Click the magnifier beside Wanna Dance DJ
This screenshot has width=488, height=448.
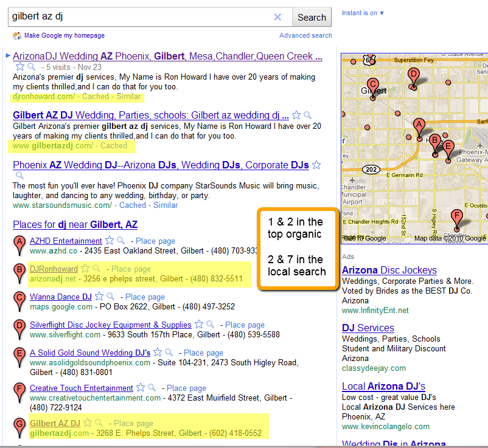coord(111,296)
